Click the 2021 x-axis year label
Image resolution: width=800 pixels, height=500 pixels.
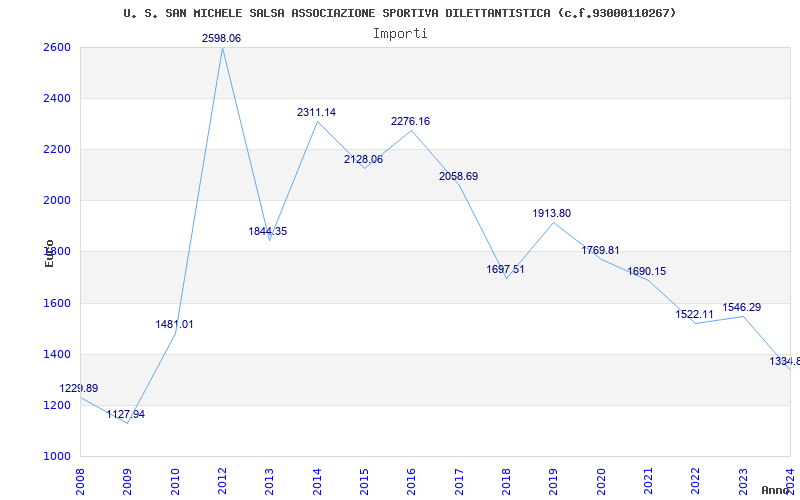pos(648,482)
